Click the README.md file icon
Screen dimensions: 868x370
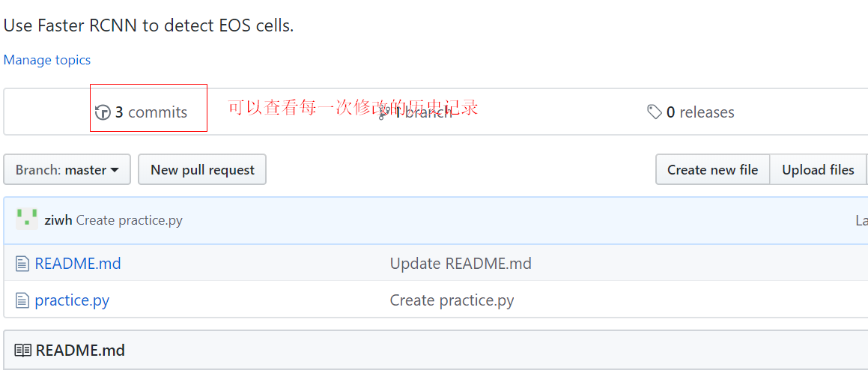(x=22, y=264)
